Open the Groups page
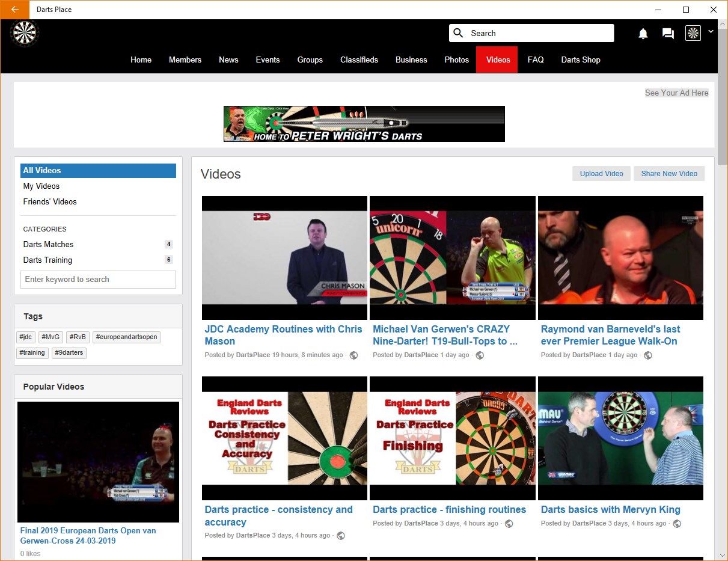Screen dimensions: 728x561 coord(310,60)
